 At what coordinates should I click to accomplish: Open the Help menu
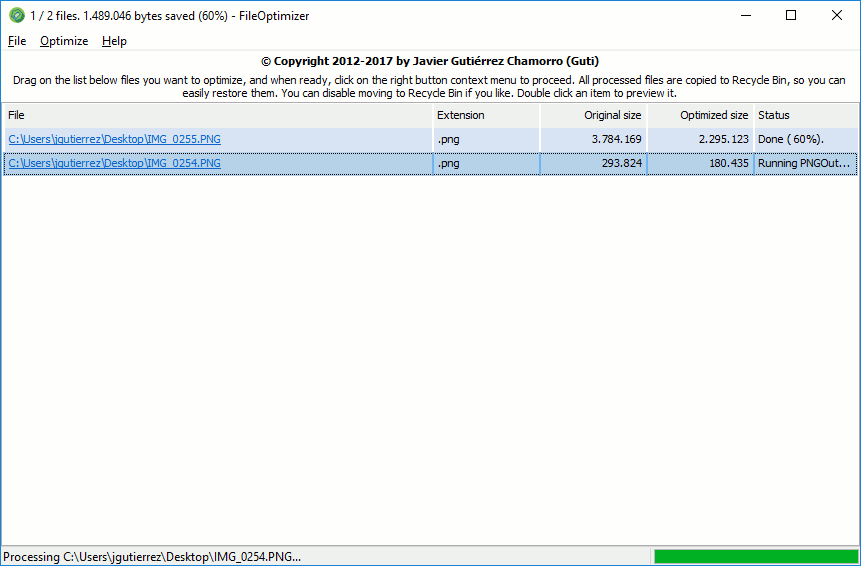pyautogui.click(x=114, y=41)
